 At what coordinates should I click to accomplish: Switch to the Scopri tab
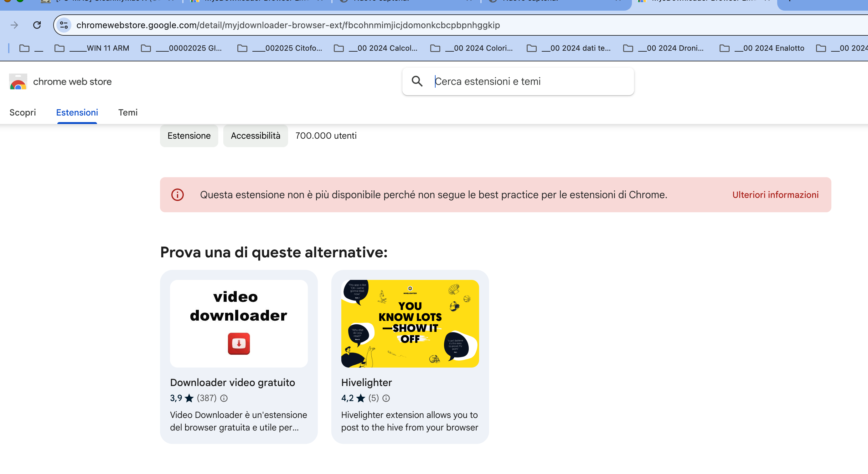[x=23, y=112]
